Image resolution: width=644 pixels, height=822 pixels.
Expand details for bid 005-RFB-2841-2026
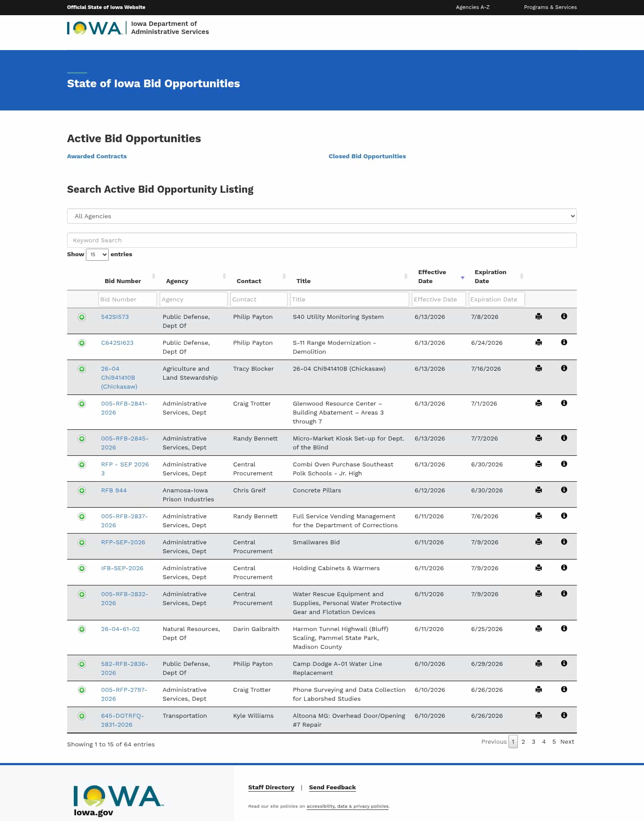(x=82, y=404)
